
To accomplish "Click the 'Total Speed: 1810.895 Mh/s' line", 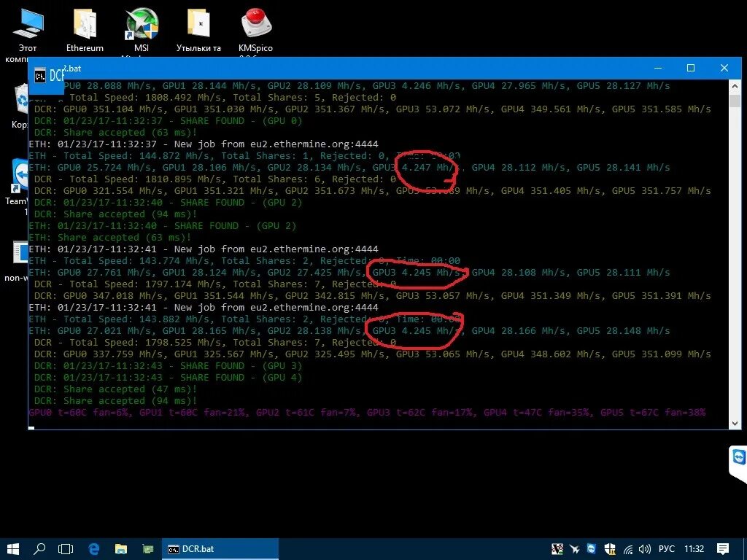I will [x=215, y=179].
